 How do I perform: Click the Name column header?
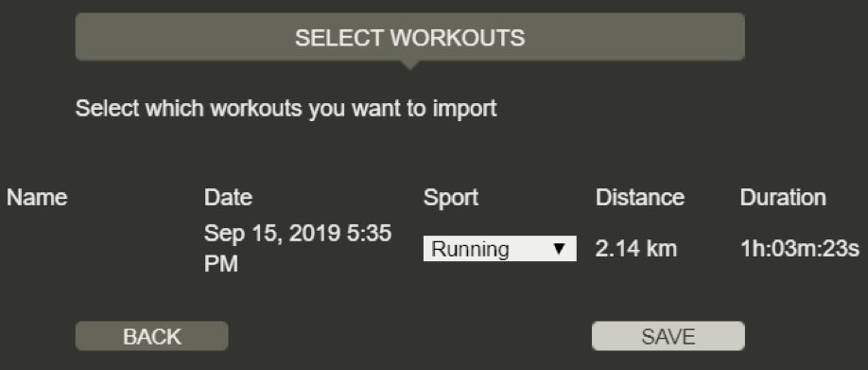[37, 198]
